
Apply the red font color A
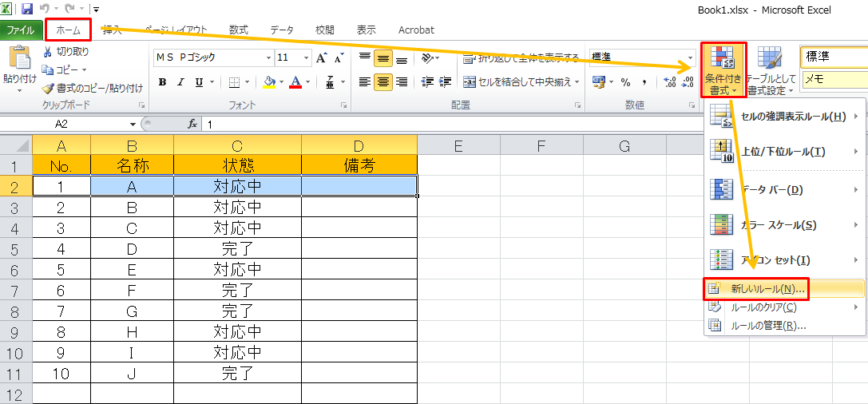point(295,82)
